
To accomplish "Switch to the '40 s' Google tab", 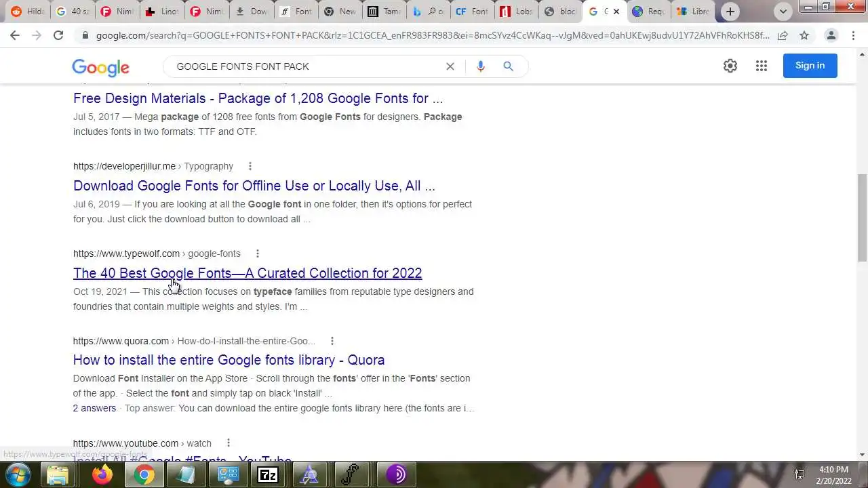I will pyautogui.click(x=73, y=12).
